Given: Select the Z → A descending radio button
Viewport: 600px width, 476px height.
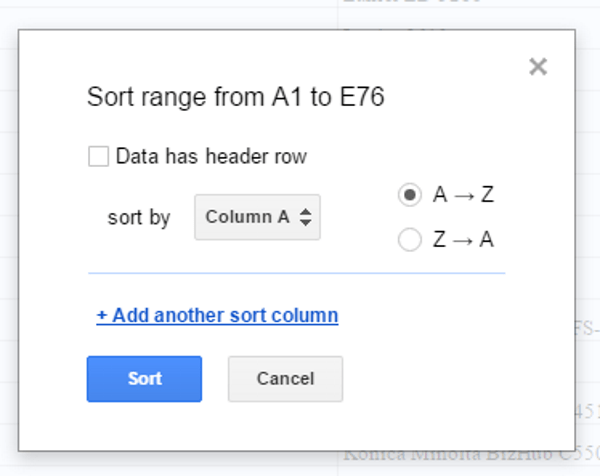Looking at the screenshot, I should 409,240.
